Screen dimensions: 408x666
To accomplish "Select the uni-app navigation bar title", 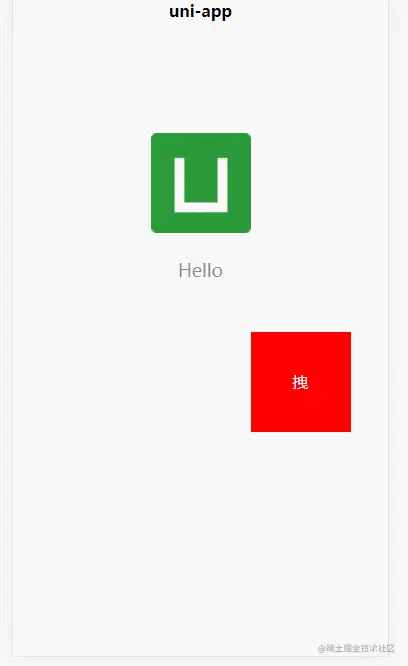I will pos(200,11).
